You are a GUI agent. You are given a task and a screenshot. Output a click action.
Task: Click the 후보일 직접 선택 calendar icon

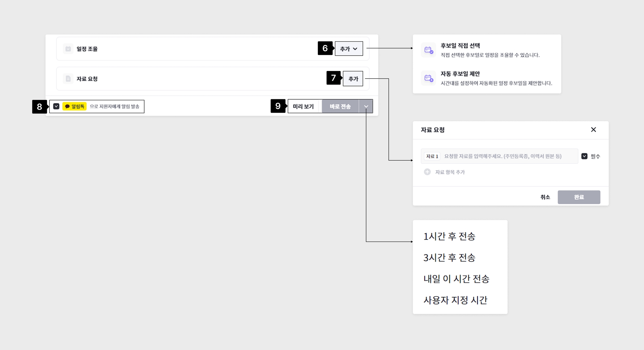pos(428,50)
